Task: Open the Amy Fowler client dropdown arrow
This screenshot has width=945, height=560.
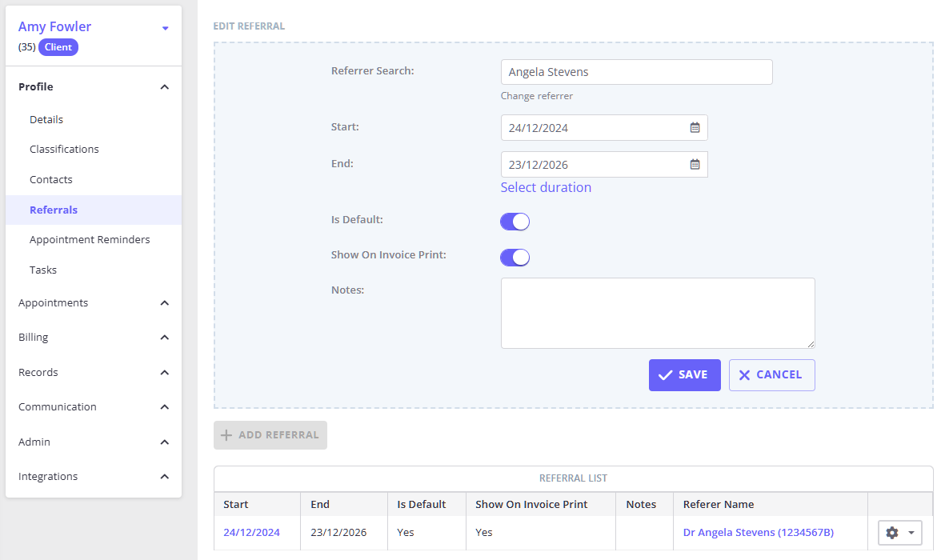Action: point(165,28)
